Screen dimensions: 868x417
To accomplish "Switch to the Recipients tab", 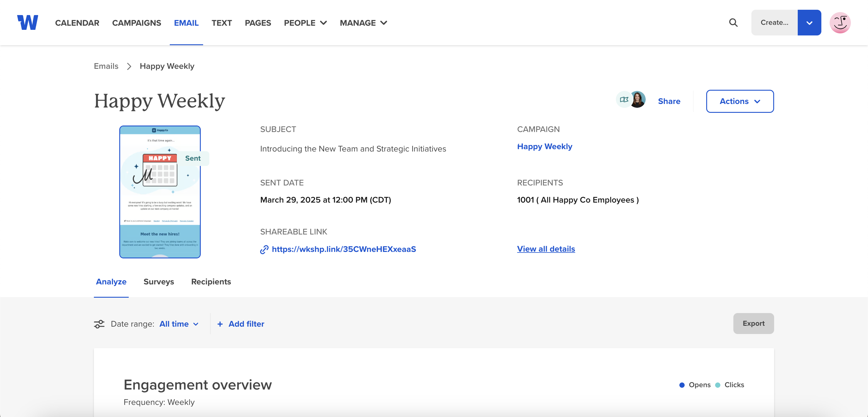I will pyautogui.click(x=211, y=282).
